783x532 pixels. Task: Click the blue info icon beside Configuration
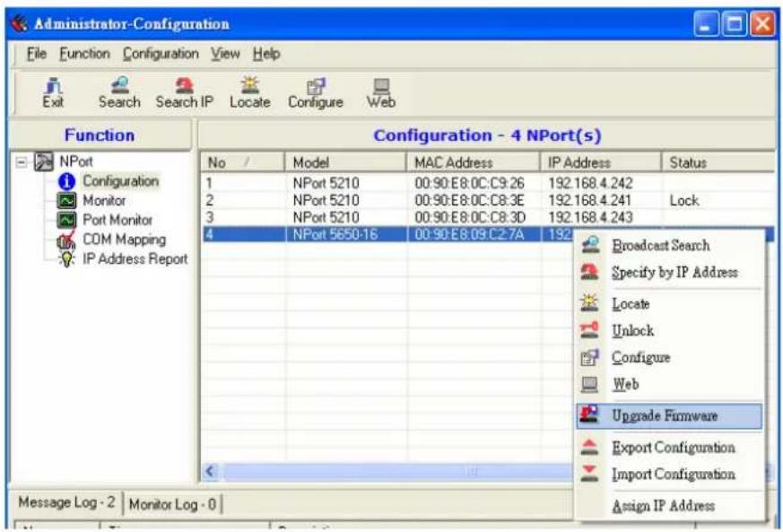(x=66, y=181)
